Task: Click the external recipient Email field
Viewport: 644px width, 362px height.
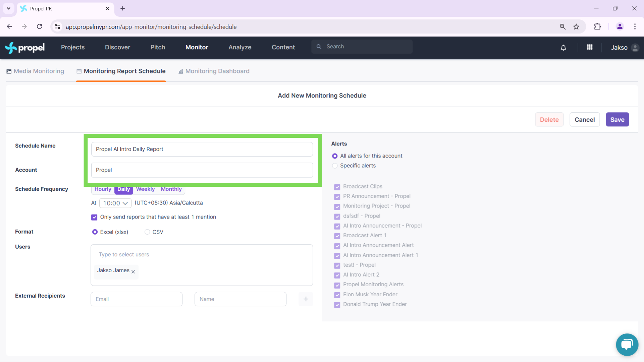Action: (x=137, y=299)
